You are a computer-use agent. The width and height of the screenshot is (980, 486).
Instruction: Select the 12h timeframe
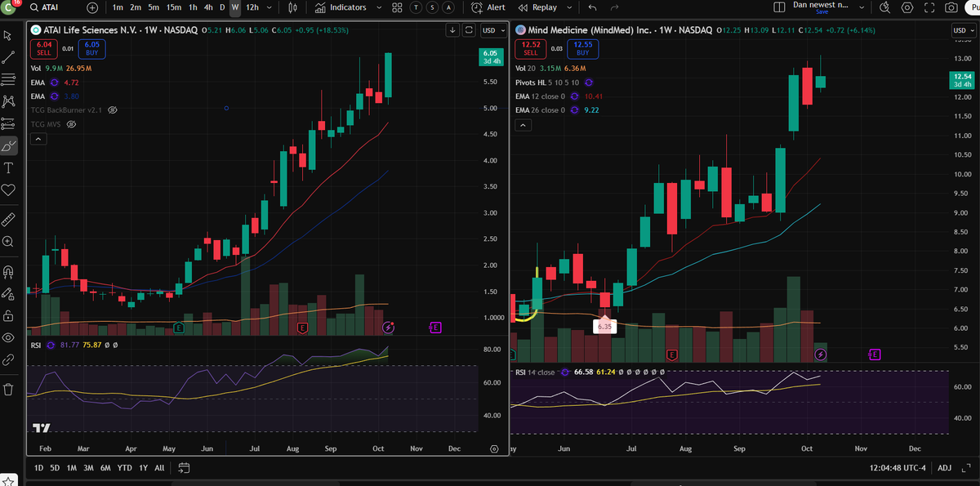(x=252, y=7)
